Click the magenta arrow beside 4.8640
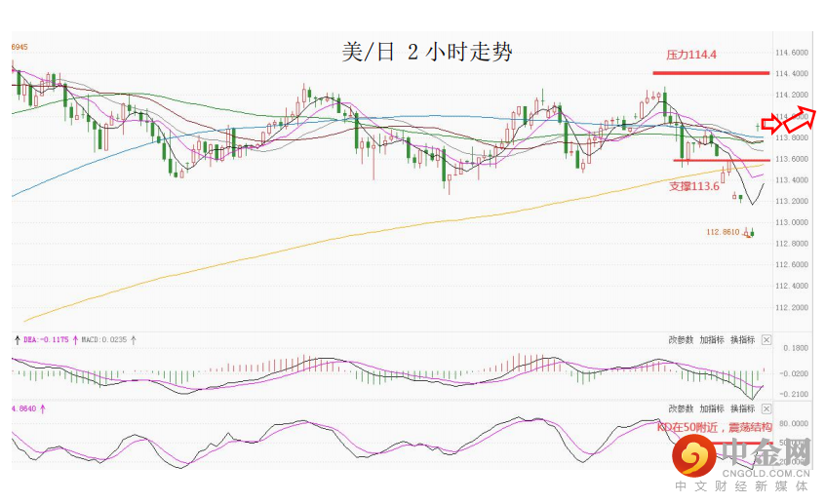 click(44, 408)
